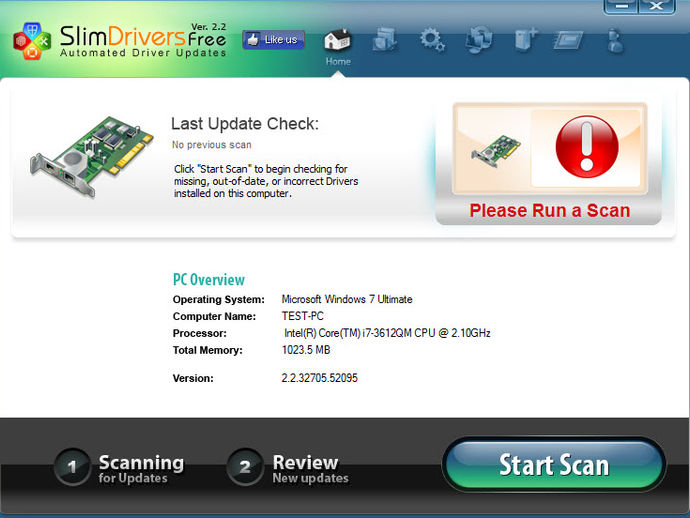
Task: Click the 'Operating System:' label
Action: pos(219,299)
